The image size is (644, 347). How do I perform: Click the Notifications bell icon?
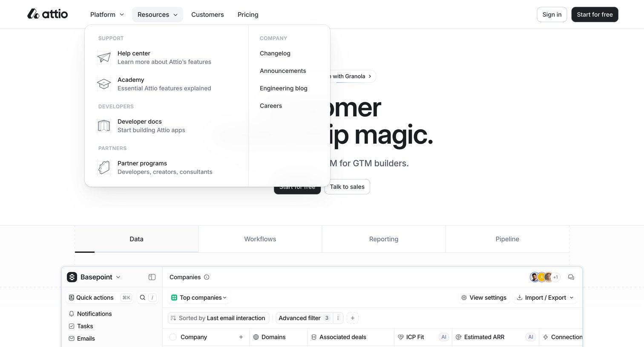coord(72,314)
